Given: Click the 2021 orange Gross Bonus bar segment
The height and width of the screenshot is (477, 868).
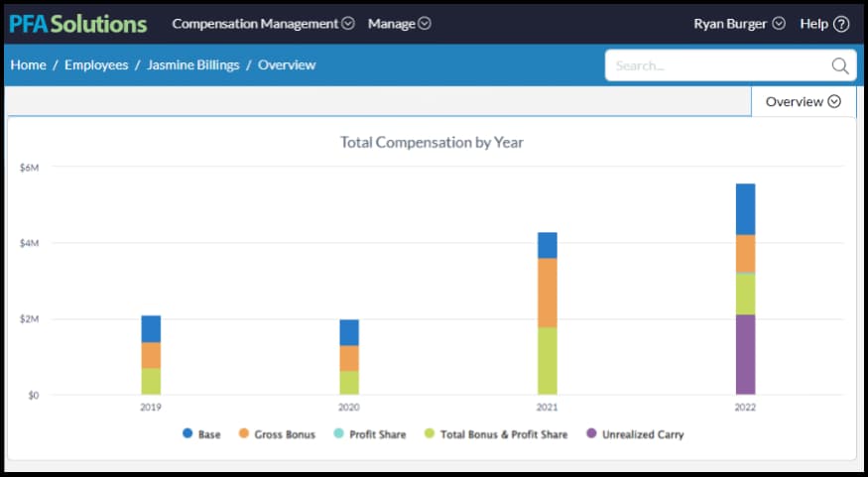Looking at the screenshot, I should (547, 293).
